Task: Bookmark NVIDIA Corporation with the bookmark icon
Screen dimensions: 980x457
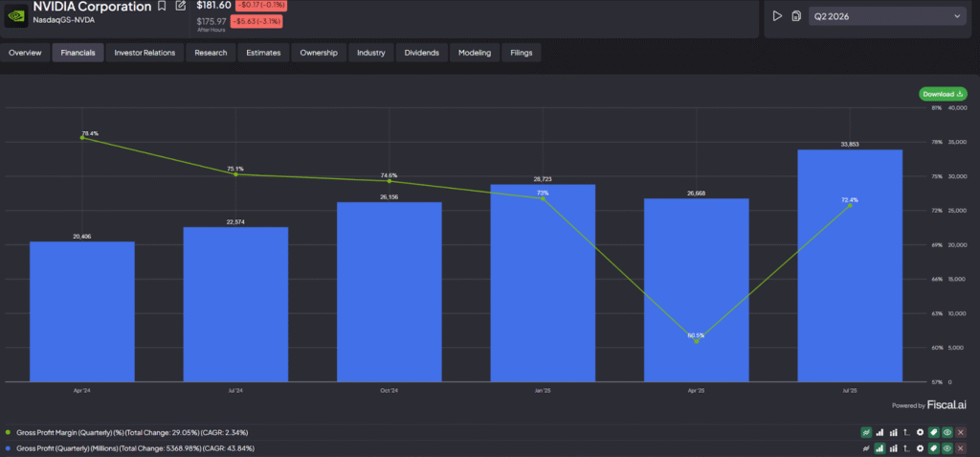Action: point(162,7)
